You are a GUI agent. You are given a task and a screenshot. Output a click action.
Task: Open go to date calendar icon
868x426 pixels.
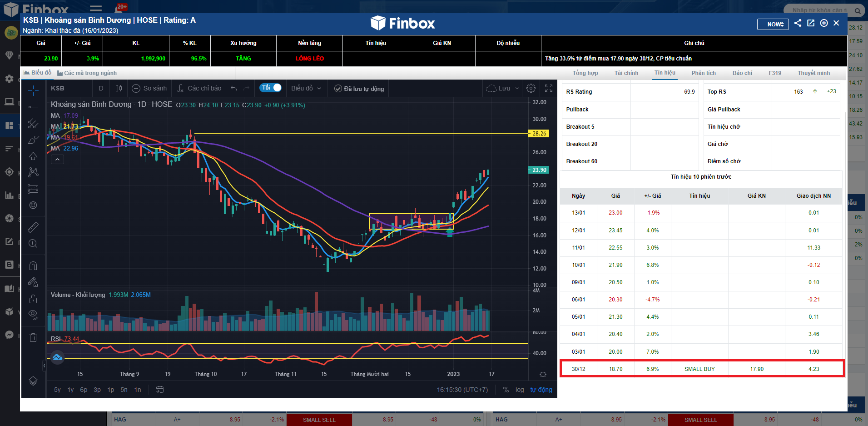point(159,390)
